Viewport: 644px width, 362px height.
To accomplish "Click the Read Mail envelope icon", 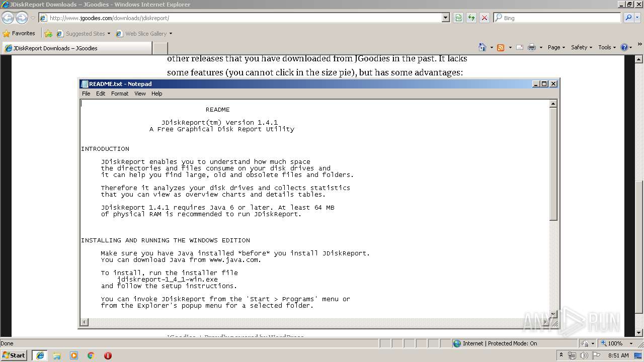I will (519, 47).
